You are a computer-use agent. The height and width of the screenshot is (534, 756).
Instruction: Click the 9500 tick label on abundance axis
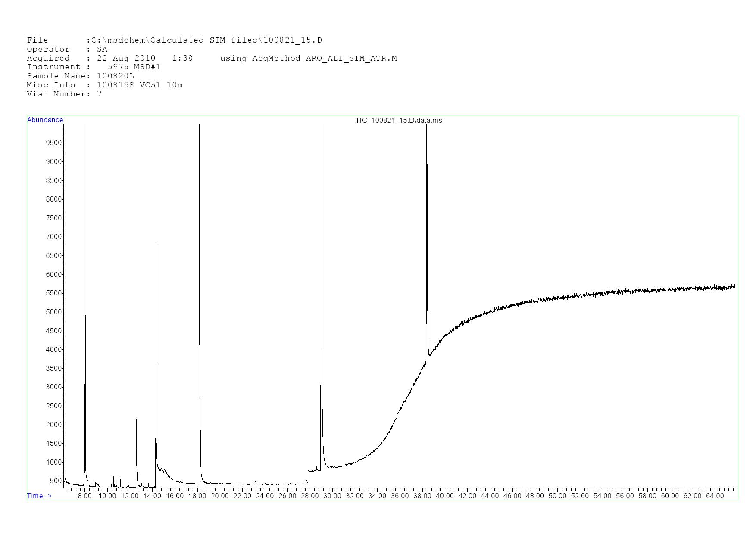tap(53, 143)
